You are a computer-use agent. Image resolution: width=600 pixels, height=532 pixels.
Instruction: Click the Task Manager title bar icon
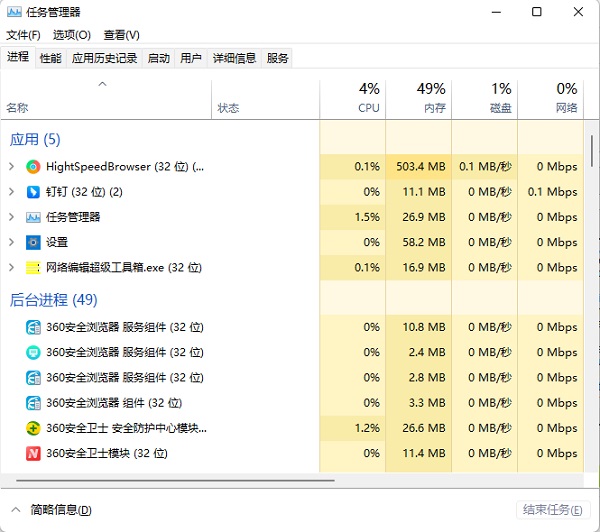click(x=14, y=12)
